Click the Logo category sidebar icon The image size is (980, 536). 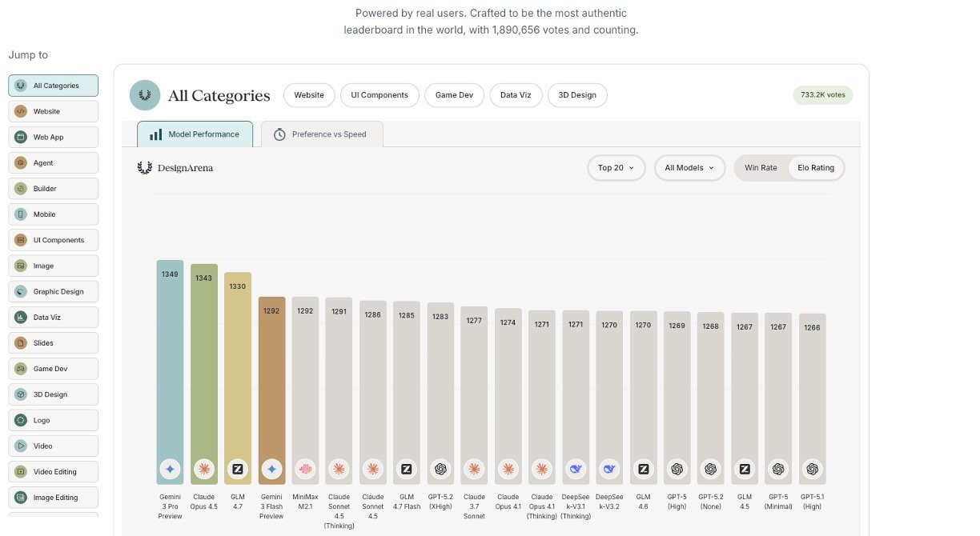click(21, 420)
